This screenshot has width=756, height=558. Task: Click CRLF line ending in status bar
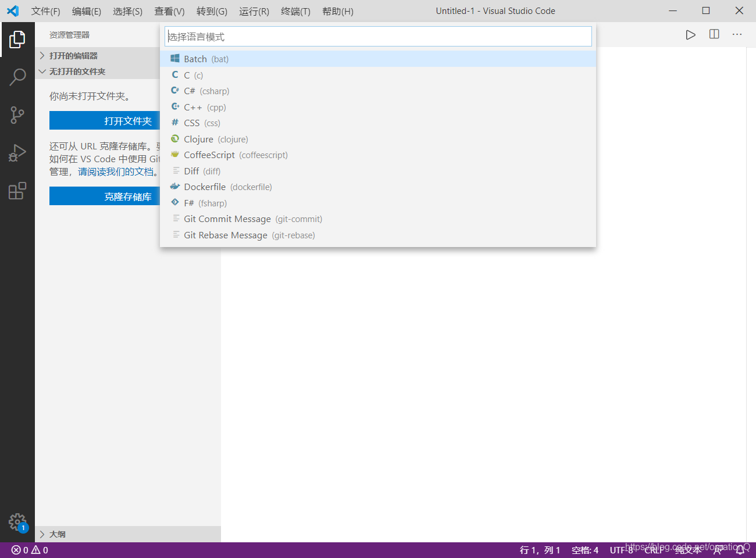653,550
